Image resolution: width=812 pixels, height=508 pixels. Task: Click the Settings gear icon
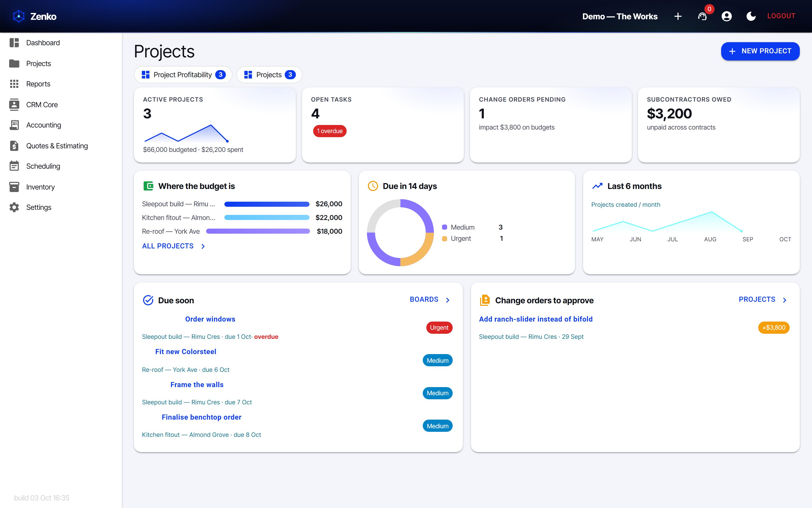14,207
